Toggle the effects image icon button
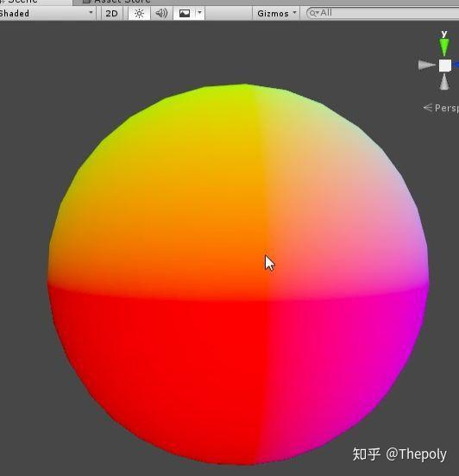 coord(185,13)
